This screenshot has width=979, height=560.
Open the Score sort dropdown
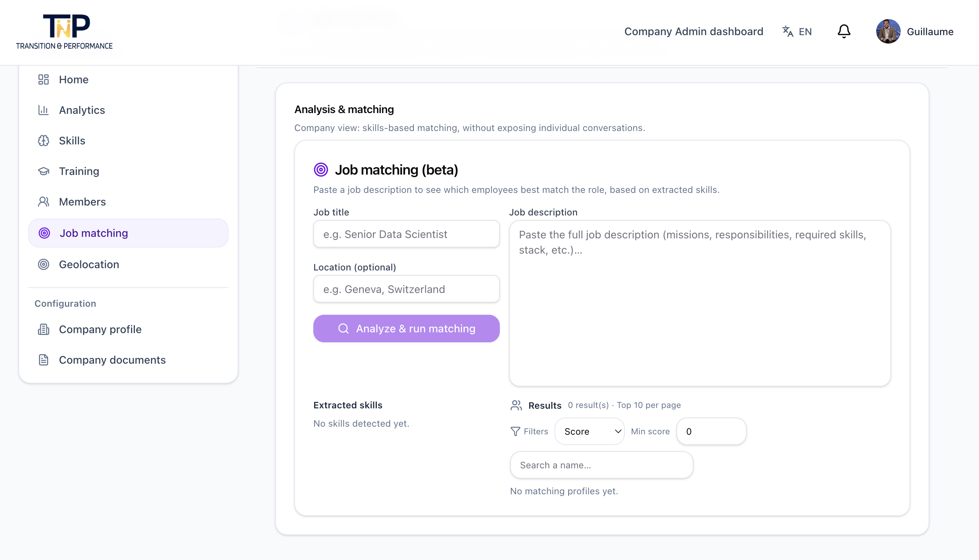tap(589, 432)
